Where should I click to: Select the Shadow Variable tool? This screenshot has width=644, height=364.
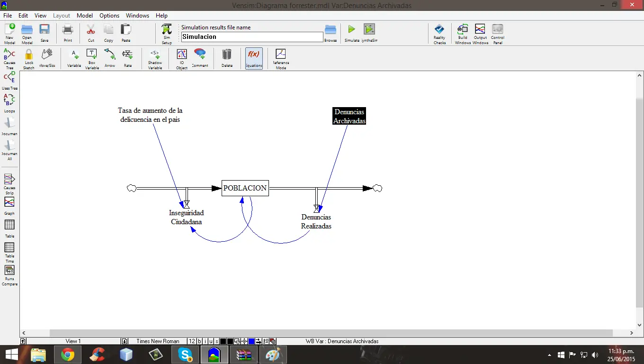click(155, 59)
